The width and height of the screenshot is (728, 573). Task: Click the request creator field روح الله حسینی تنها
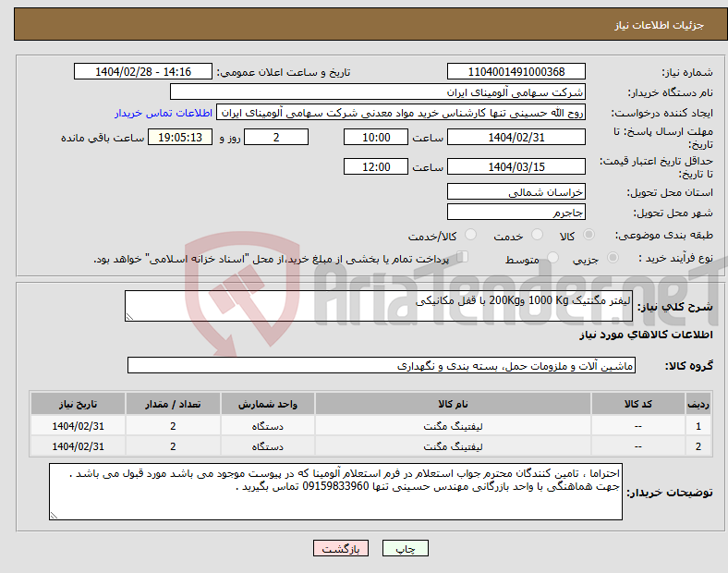(x=401, y=113)
